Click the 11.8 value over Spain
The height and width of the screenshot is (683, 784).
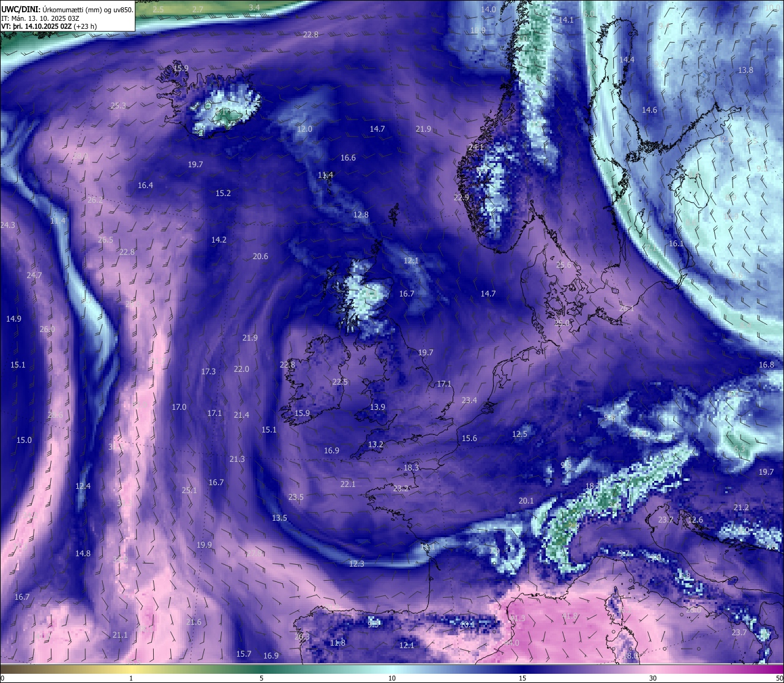pos(337,643)
